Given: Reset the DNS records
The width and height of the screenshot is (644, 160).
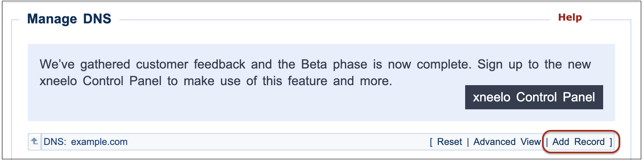Looking at the screenshot, I should click(x=449, y=142).
